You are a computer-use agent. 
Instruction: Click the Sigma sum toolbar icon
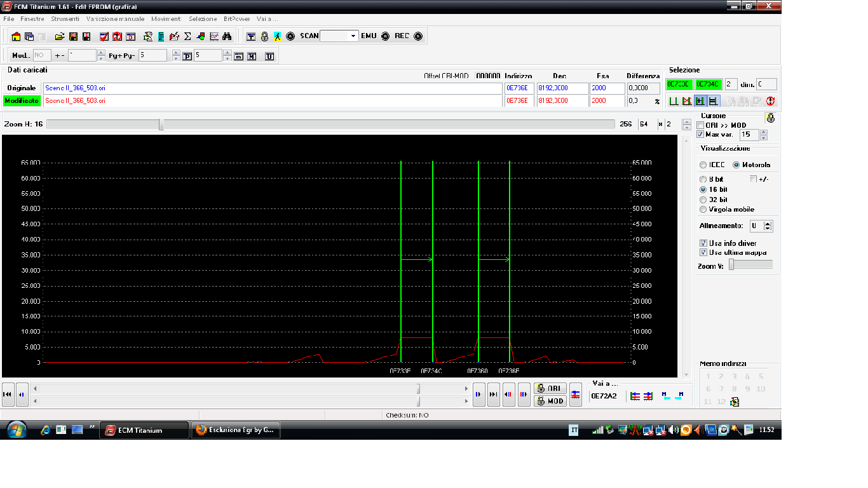[187, 36]
